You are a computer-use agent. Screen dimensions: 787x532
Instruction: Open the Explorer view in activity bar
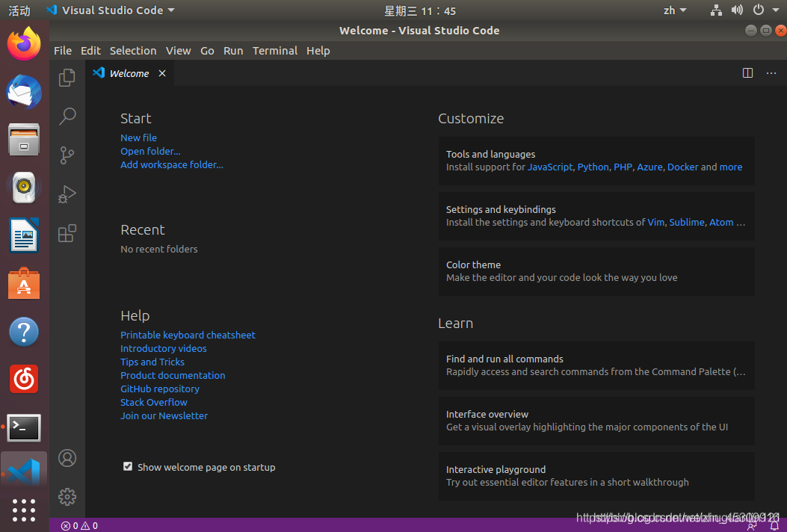[67, 77]
